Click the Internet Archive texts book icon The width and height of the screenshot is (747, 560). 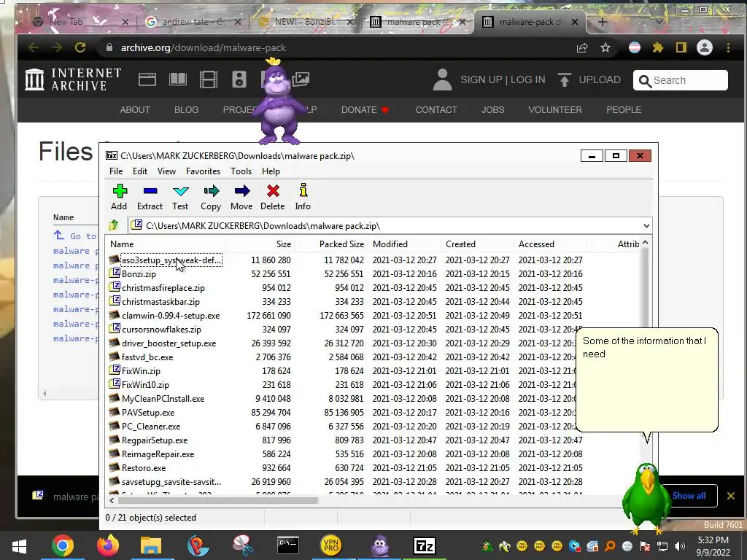178,79
